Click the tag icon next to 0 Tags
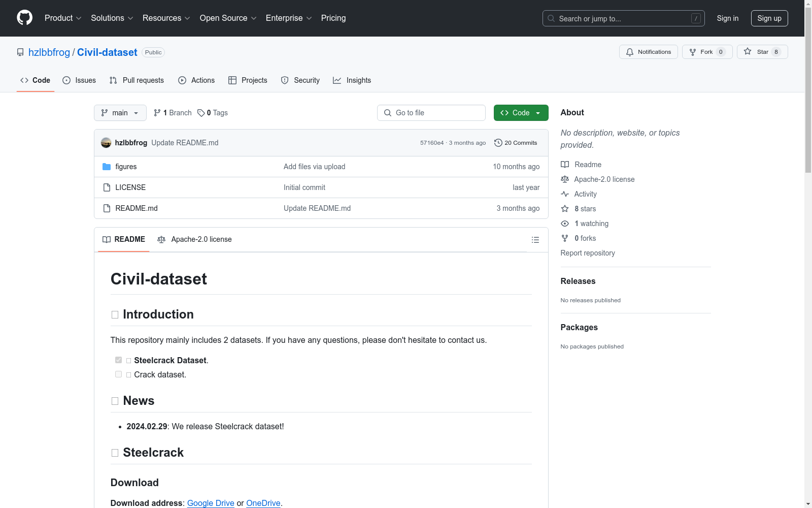This screenshot has width=812, height=508. point(201,113)
